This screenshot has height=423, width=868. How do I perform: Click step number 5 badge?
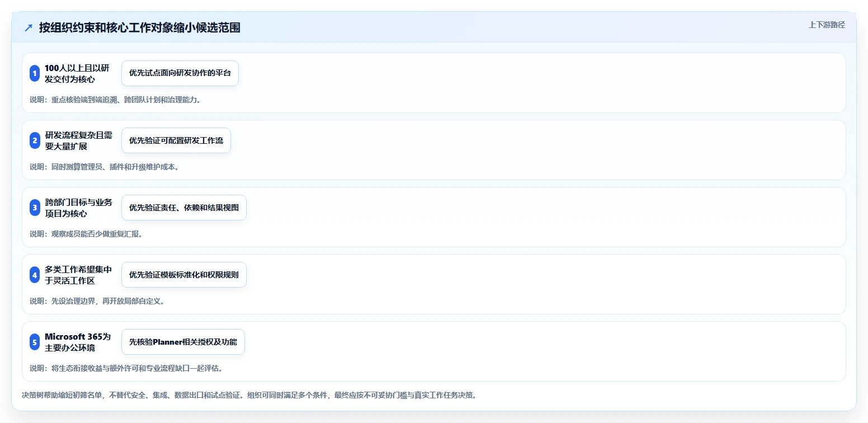[x=35, y=342]
